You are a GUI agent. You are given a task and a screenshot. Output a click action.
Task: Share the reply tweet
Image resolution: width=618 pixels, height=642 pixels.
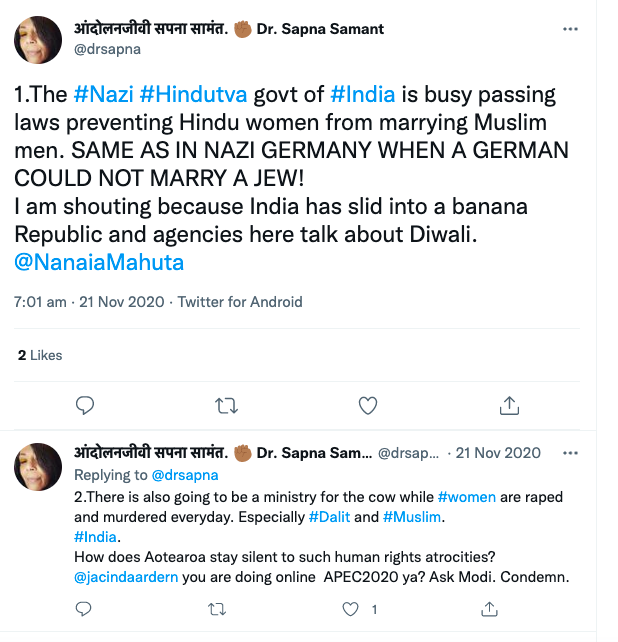pos(489,609)
